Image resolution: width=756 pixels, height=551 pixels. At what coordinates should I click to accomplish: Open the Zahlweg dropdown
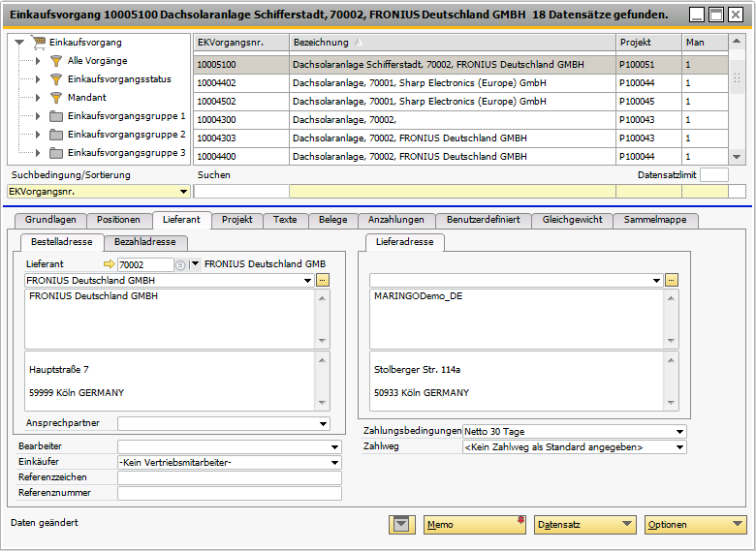679,447
